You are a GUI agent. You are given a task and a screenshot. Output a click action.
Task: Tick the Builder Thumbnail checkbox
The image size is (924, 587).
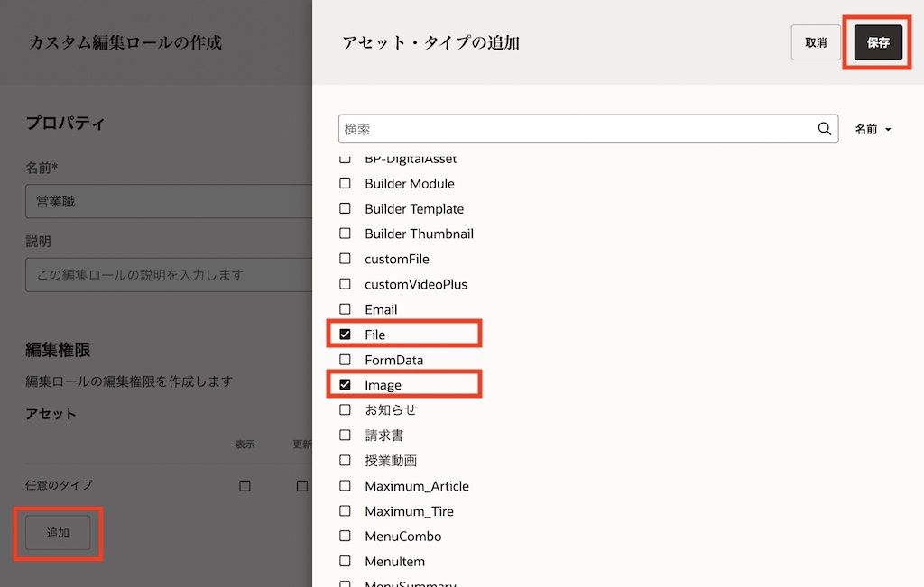pos(345,234)
